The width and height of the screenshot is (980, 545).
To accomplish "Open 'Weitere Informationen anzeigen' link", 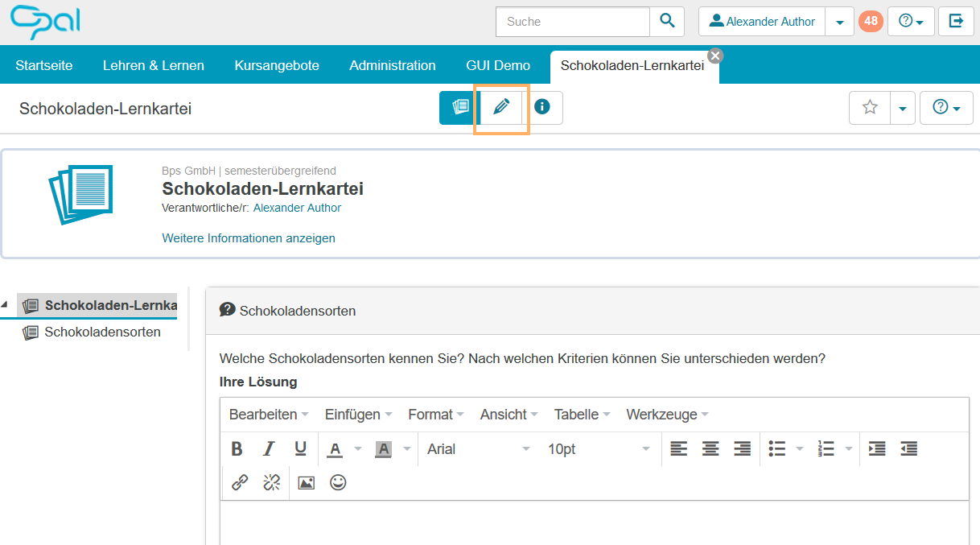I will [249, 238].
